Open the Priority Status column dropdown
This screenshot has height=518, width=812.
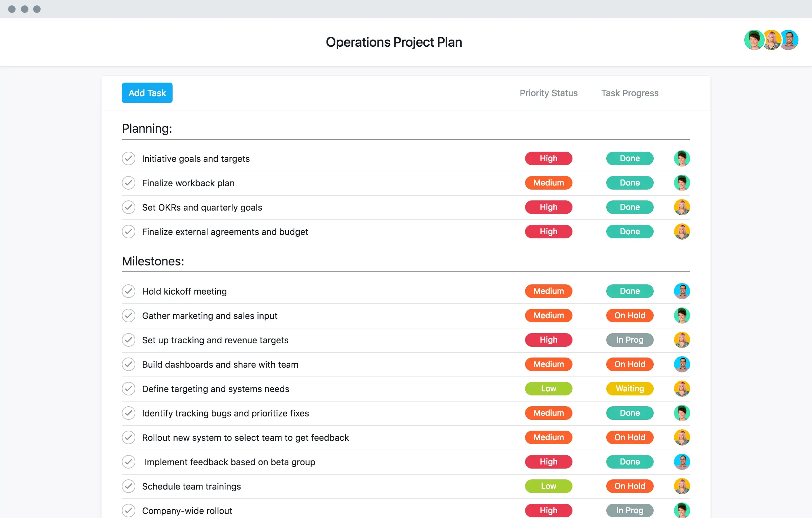point(547,92)
